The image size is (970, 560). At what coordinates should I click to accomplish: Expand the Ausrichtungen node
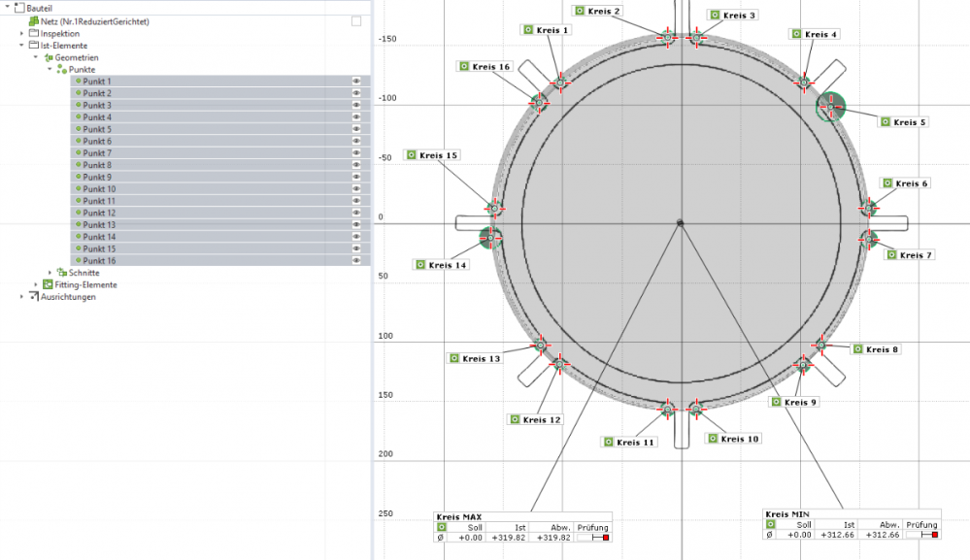pyautogui.click(x=22, y=297)
